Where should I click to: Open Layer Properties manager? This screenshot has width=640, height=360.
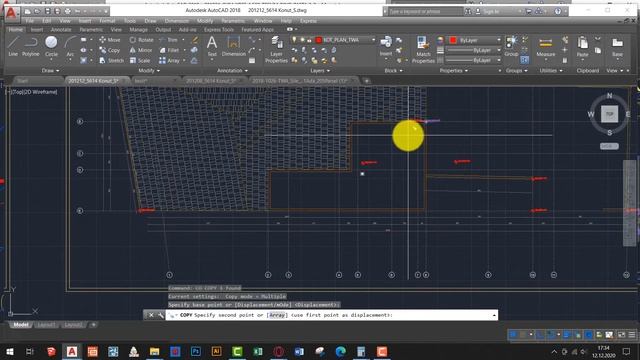(276, 49)
